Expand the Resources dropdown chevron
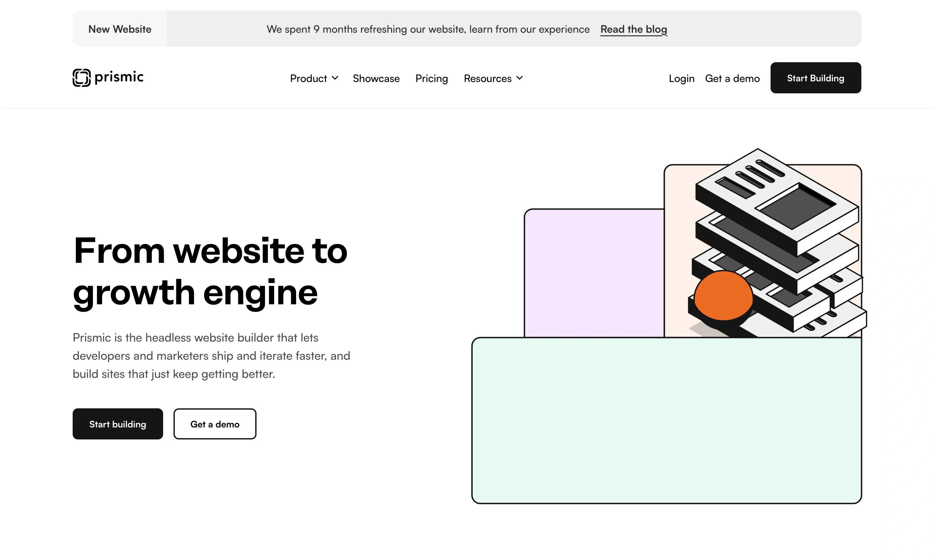Screen dimensions: 934x560 (520, 78)
